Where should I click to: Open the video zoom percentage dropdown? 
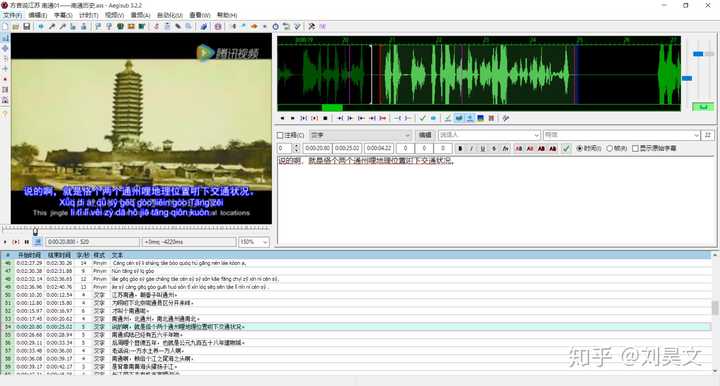pos(253,242)
